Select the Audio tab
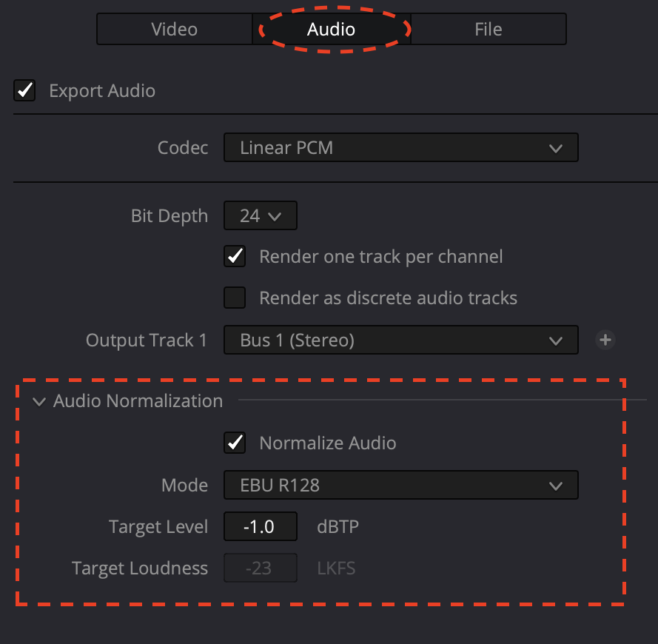Image resolution: width=658 pixels, height=644 pixels. click(x=332, y=30)
